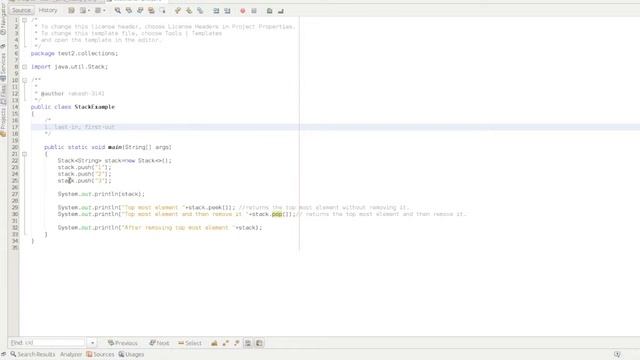Click the '@author' tag text
640x360 pixels.
pyautogui.click(x=52, y=93)
